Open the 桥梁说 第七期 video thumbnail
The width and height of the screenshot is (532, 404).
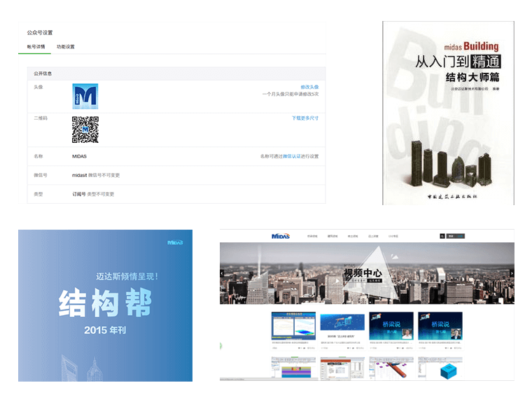coord(440,326)
